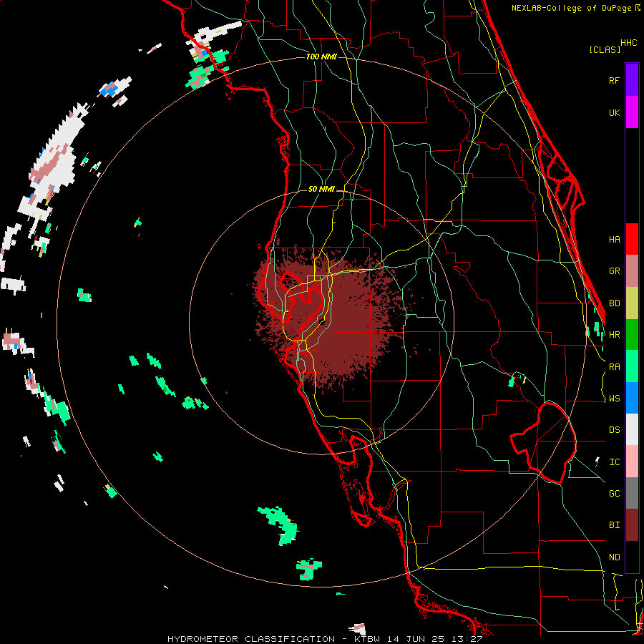Click the HA red legend swatch
This screenshot has width=644, height=644.
(632, 239)
